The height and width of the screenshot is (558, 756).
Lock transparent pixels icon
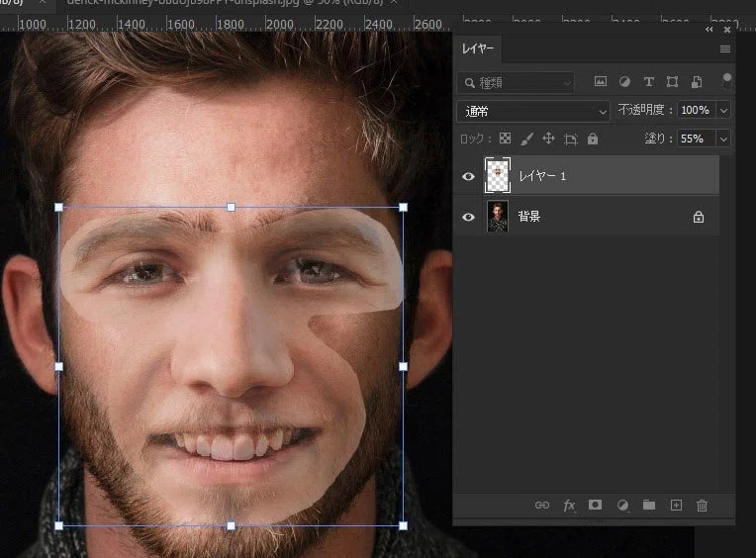pos(505,139)
